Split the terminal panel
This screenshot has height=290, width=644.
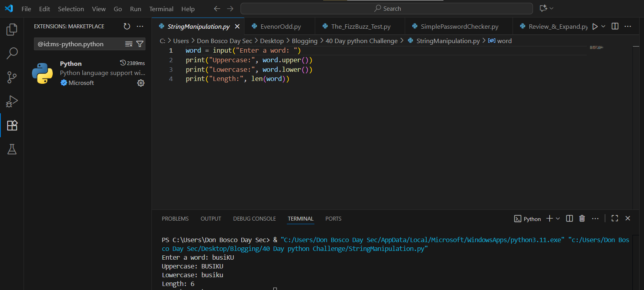570,219
